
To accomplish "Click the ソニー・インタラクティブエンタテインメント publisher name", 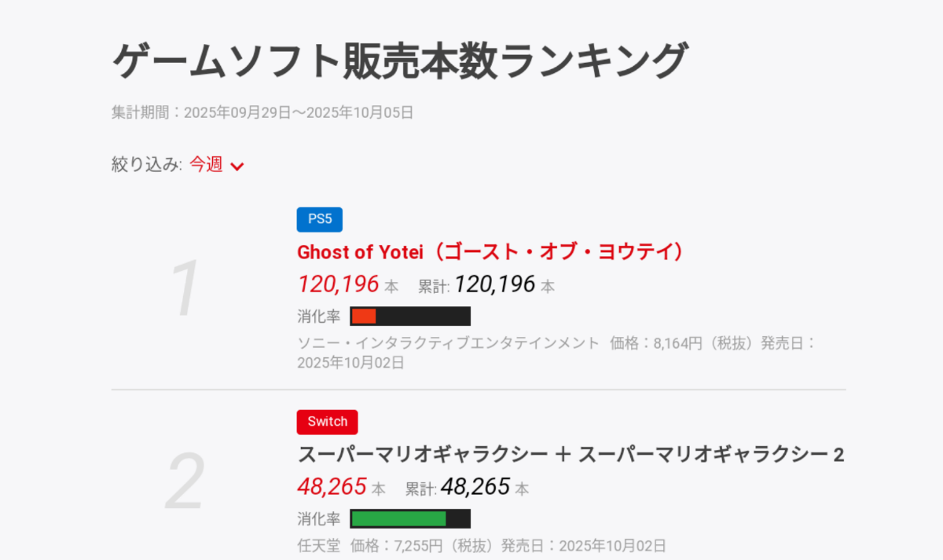I will 448,343.
